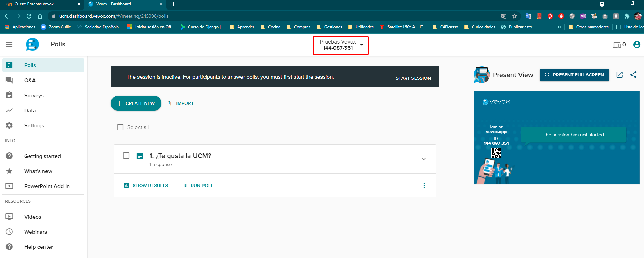The width and height of the screenshot is (644, 258).
Task: Go to the browser home page
Action: (x=40, y=16)
